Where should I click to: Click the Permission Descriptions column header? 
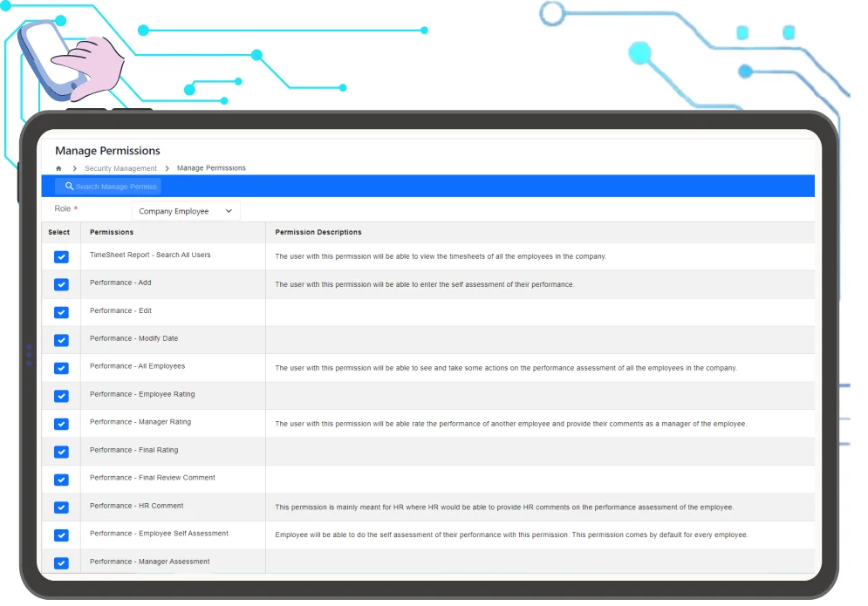pos(318,233)
